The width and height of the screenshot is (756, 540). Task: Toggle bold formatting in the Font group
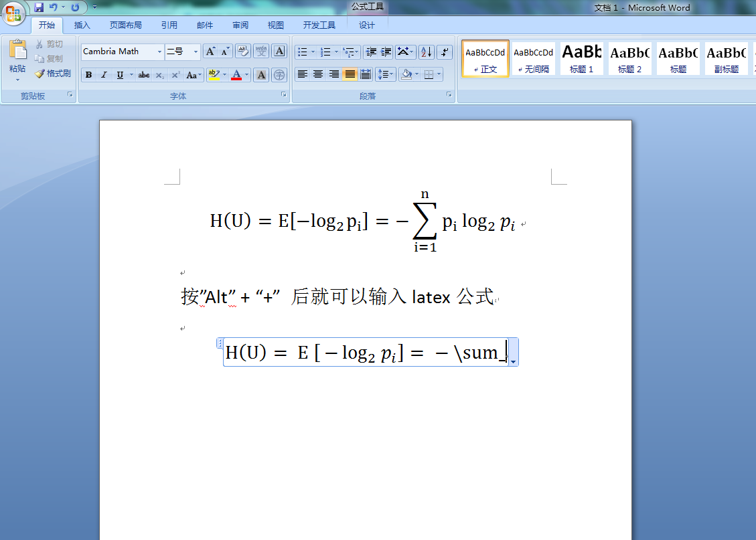(88, 75)
